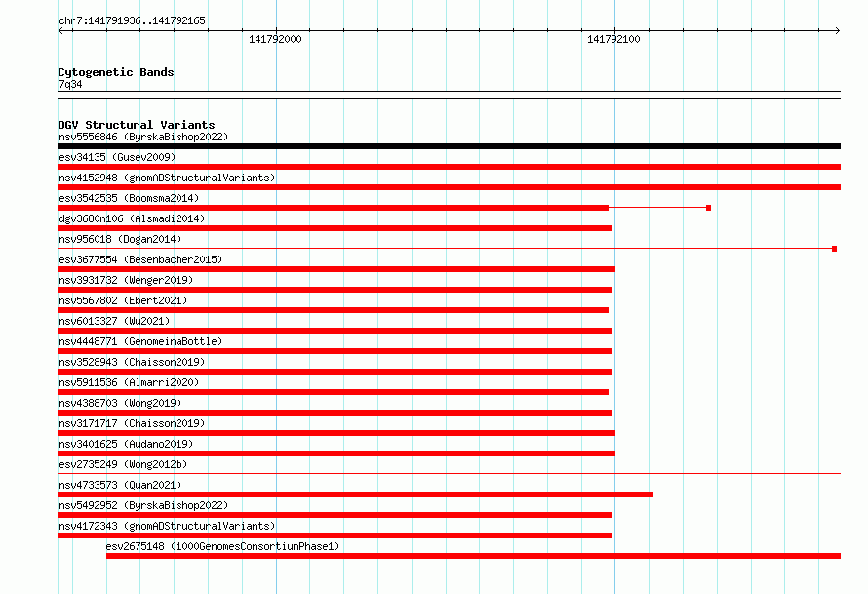
Task: Click the Cytogenetic Bands track title
Action: point(116,72)
